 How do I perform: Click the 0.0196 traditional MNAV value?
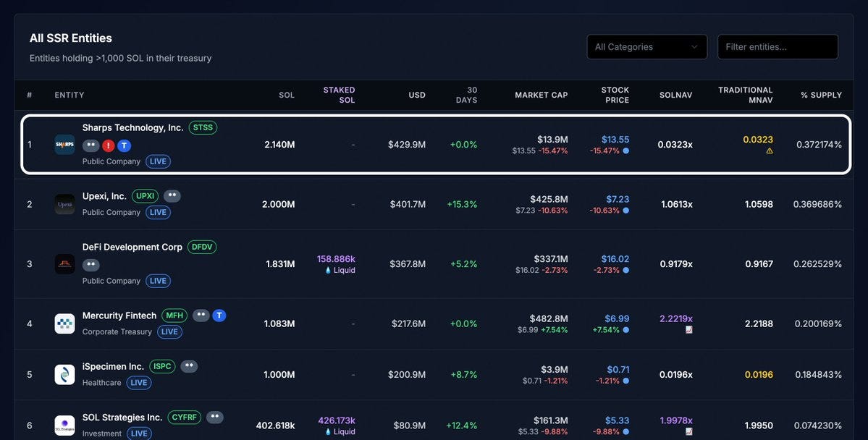(x=759, y=375)
